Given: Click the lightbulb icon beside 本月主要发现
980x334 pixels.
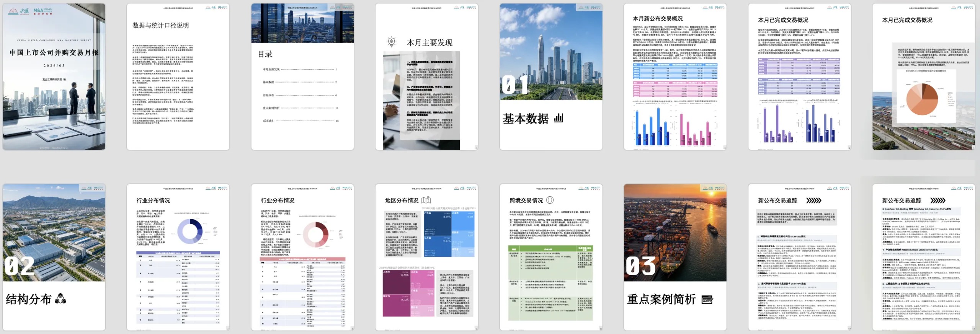Looking at the screenshot, I should click(392, 42).
